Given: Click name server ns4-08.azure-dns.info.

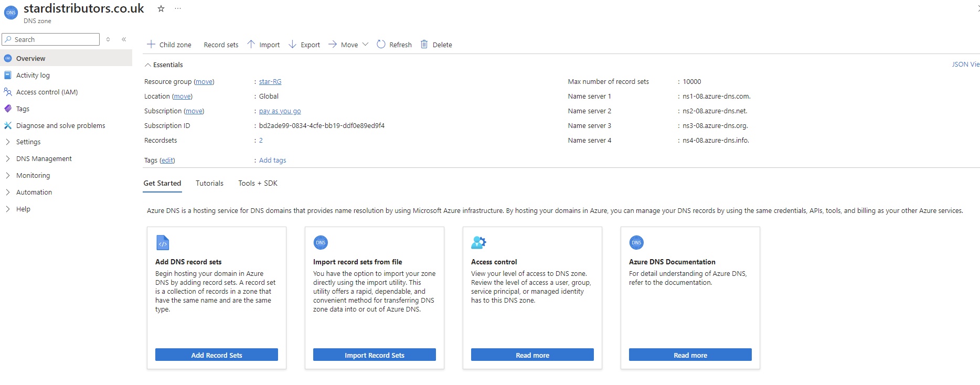Looking at the screenshot, I should tap(716, 140).
